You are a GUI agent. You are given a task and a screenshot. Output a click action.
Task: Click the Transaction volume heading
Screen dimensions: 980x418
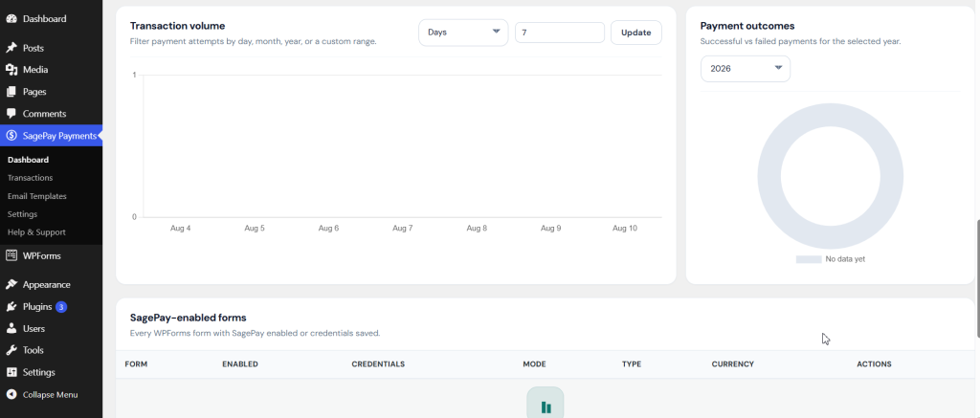coord(177,26)
